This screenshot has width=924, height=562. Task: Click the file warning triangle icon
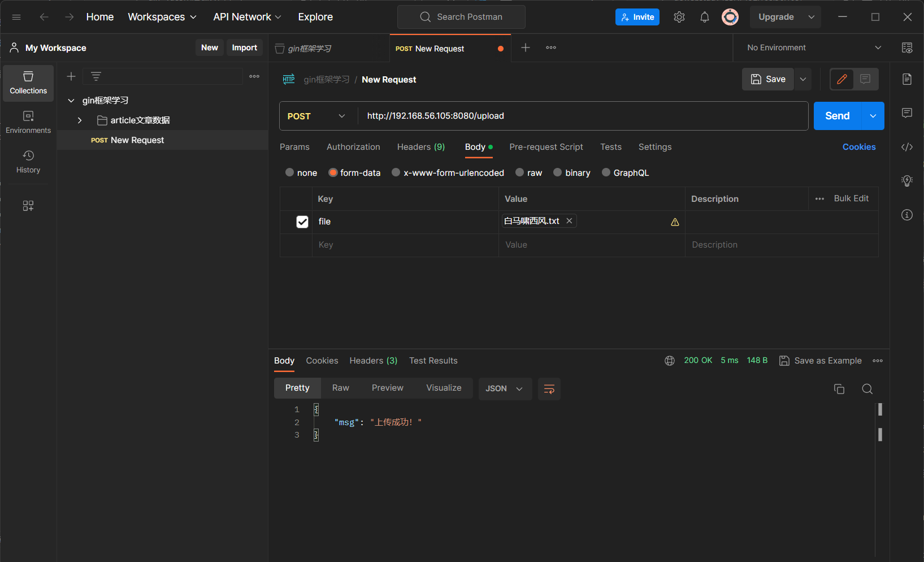[x=675, y=222]
